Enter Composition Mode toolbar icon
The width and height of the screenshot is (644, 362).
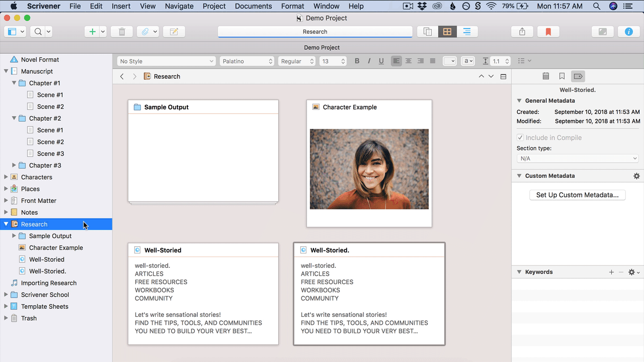pos(602,32)
